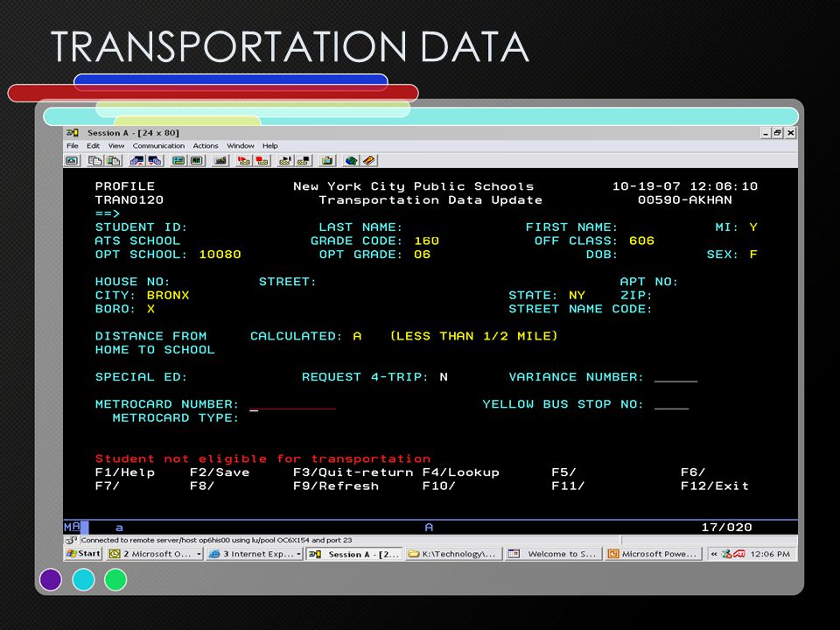Click the network system tray icon
The width and height of the screenshot is (840, 630).
[726, 554]
